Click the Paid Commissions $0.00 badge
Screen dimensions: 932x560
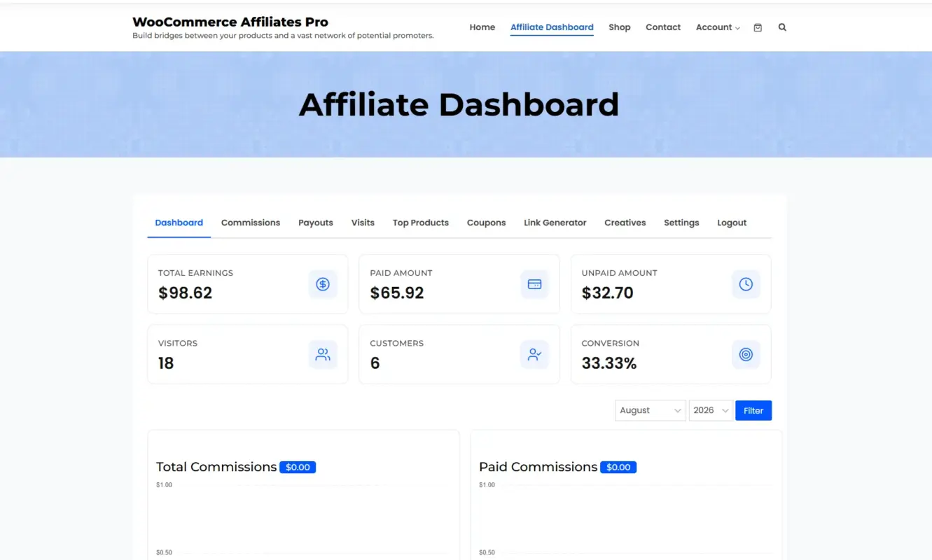pyautogui.click(x=618, y=467)
